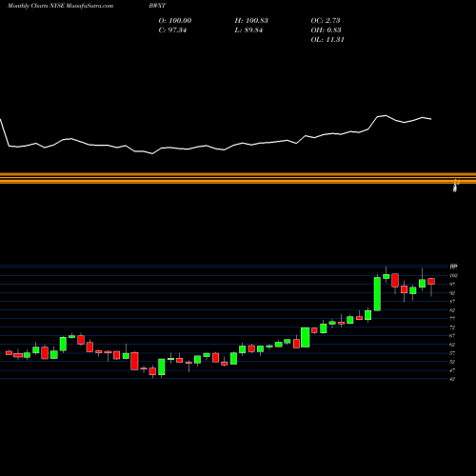Select the BWXT ticker symbol label
The image size is (476, 476).
157,6
